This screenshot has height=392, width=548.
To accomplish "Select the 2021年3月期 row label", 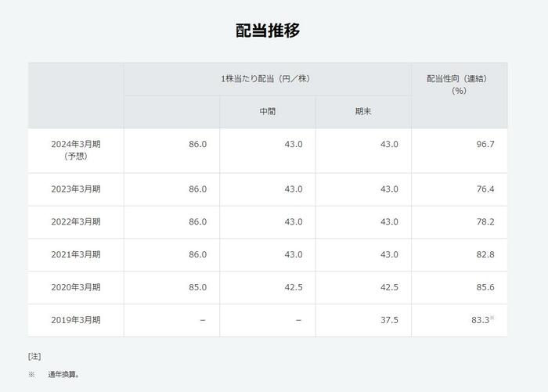I will click(x=76, y=255).
